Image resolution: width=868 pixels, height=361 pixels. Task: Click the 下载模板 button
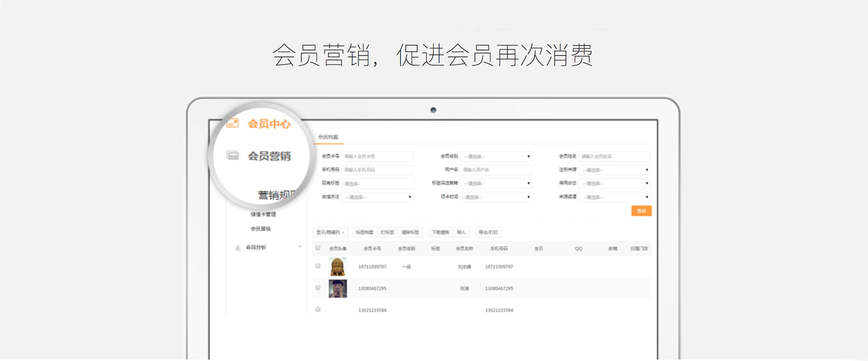[x=441, y=233]
